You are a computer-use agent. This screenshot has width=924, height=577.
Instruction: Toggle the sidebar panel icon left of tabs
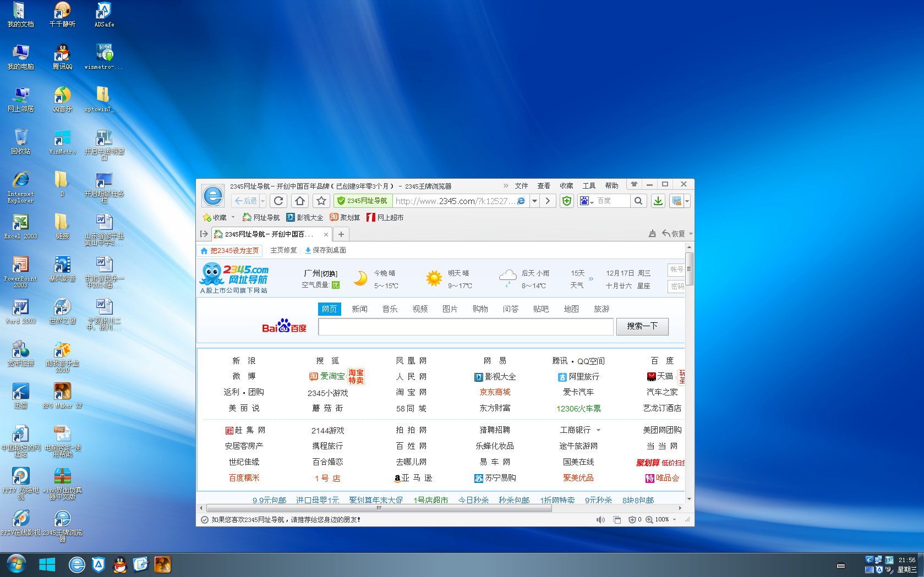click(204, 234)
